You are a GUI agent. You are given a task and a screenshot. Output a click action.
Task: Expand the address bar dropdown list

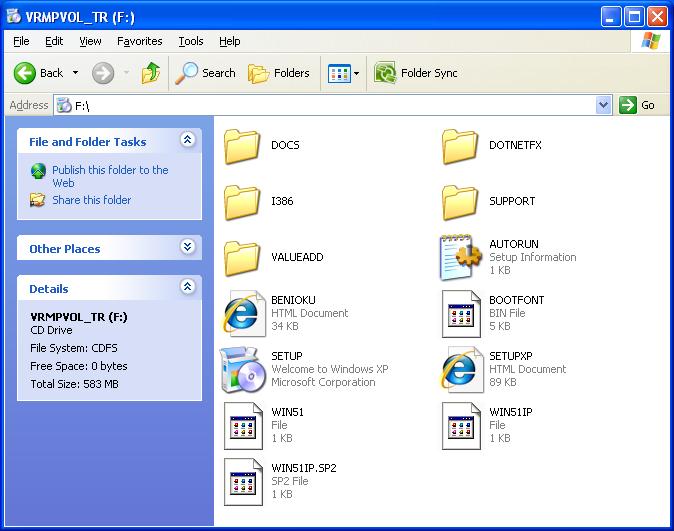(x=603, y=105)
